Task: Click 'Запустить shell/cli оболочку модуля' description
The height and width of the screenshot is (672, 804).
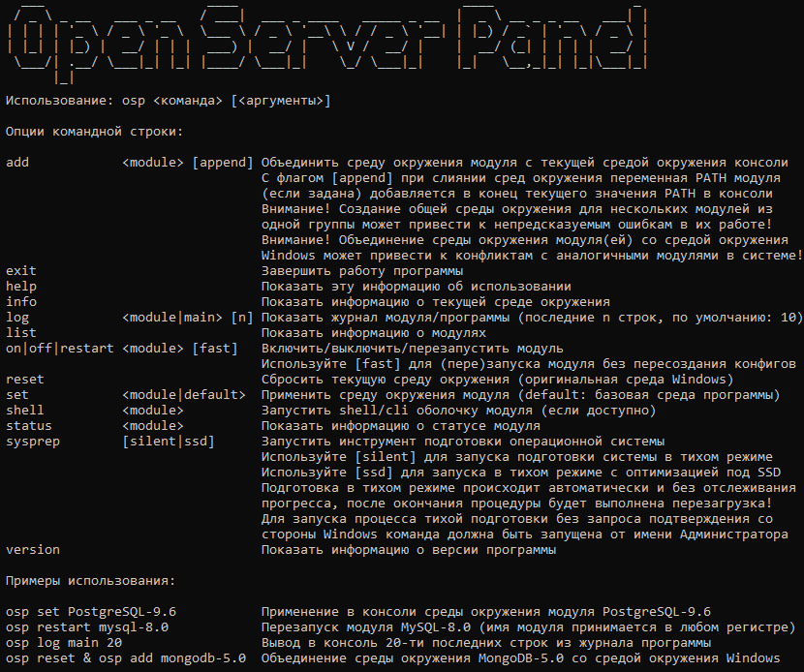Action: 459,410
